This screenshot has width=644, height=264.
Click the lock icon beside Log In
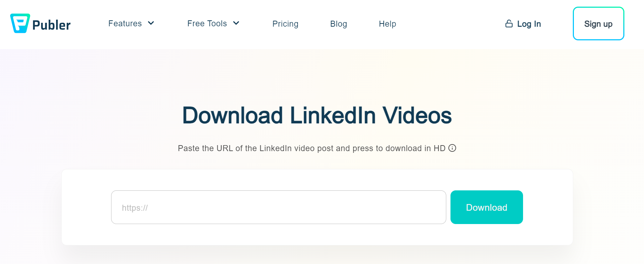(x=509, y=23)
